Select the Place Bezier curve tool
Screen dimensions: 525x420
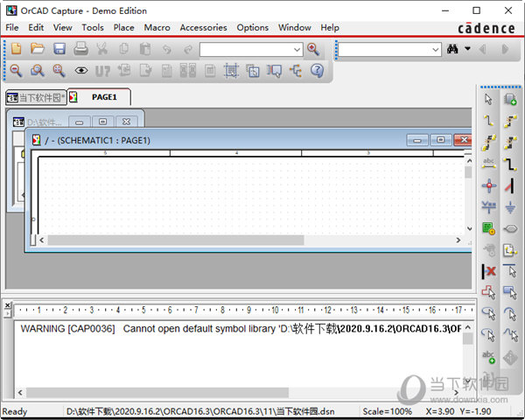tap(510, 335)
